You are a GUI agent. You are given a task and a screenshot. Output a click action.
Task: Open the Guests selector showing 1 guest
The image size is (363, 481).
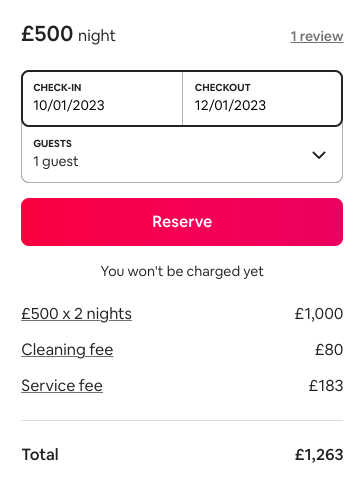182,154
